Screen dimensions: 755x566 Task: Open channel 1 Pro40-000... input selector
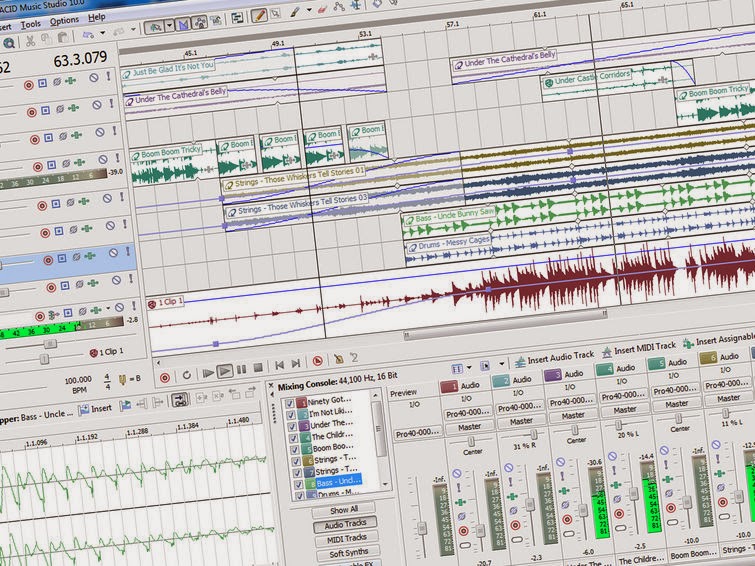pyautogui.click(x=468, y=413)
